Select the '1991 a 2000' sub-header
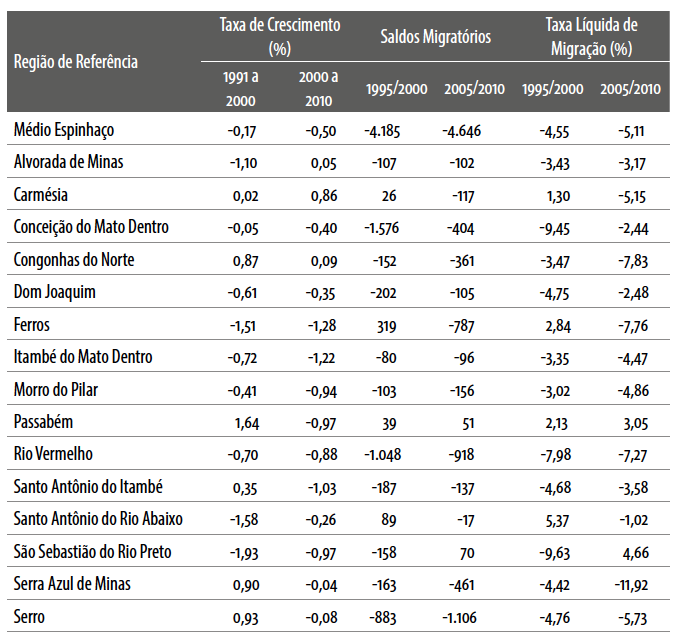 tap(239, 87)
